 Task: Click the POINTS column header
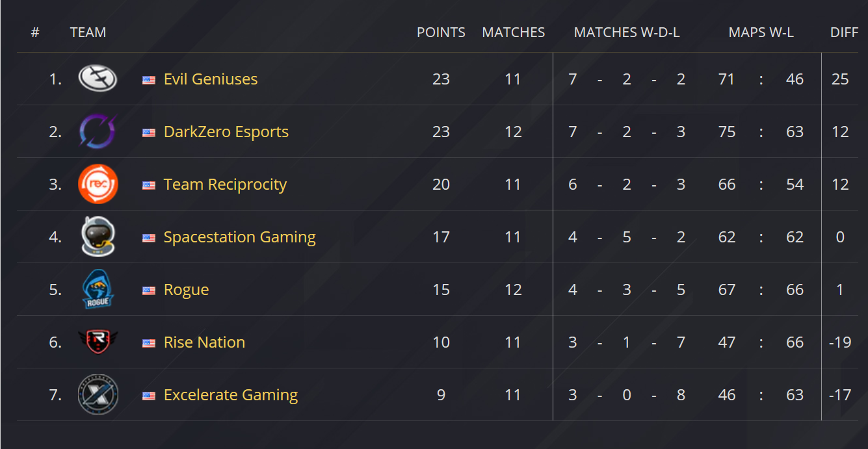tap(441, 32)
